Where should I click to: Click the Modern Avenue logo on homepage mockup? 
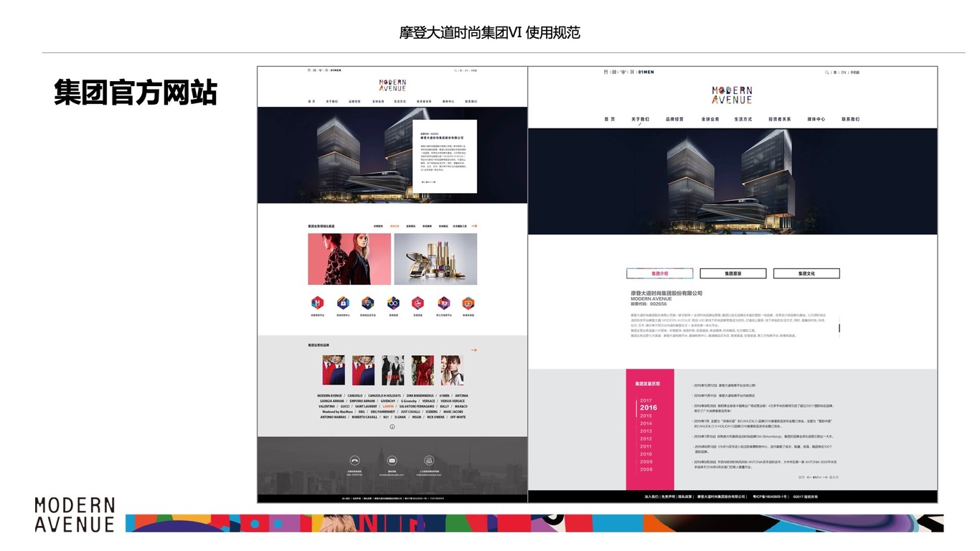tap(392, 85)
